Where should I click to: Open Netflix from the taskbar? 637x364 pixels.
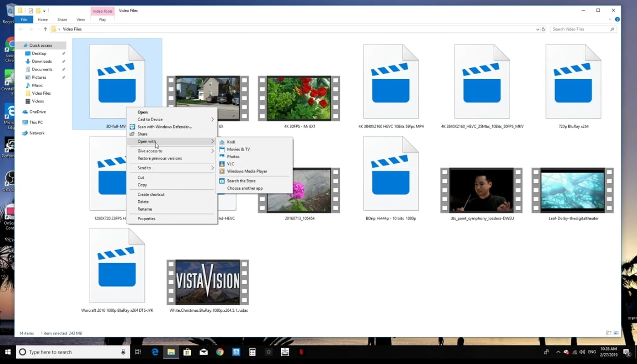click(301, 352)
